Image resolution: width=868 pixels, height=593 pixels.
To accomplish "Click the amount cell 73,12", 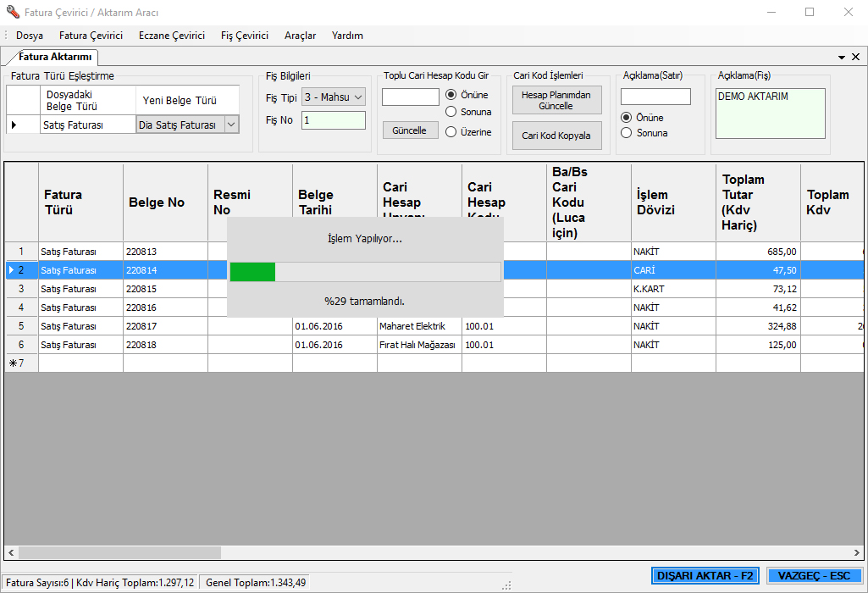I will pyautogui.click(x=759, y=289).
